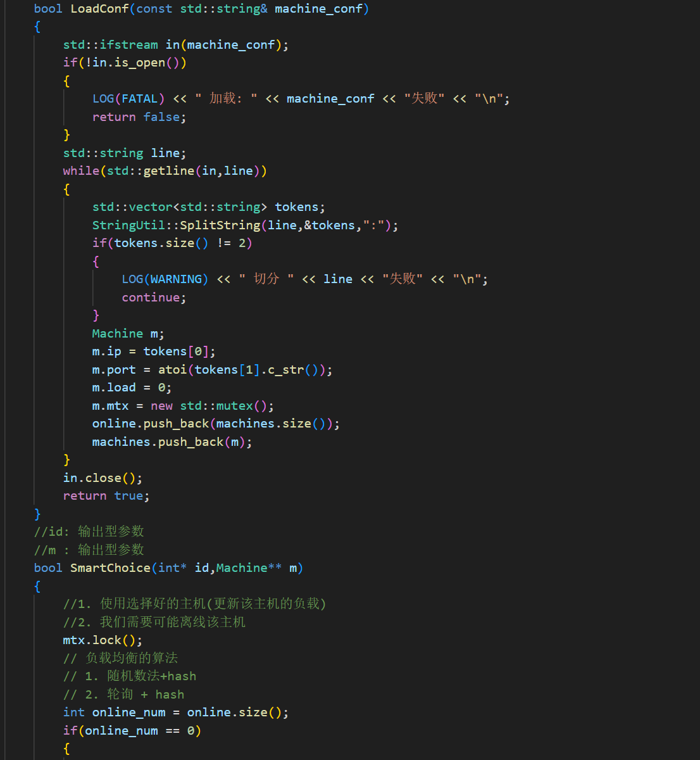The height and width of the screenshot is (760, 700).
Task: Click the "Machine** m" parameter in SmartChoice
Action: pyautogui.click(x=256, y=568)
